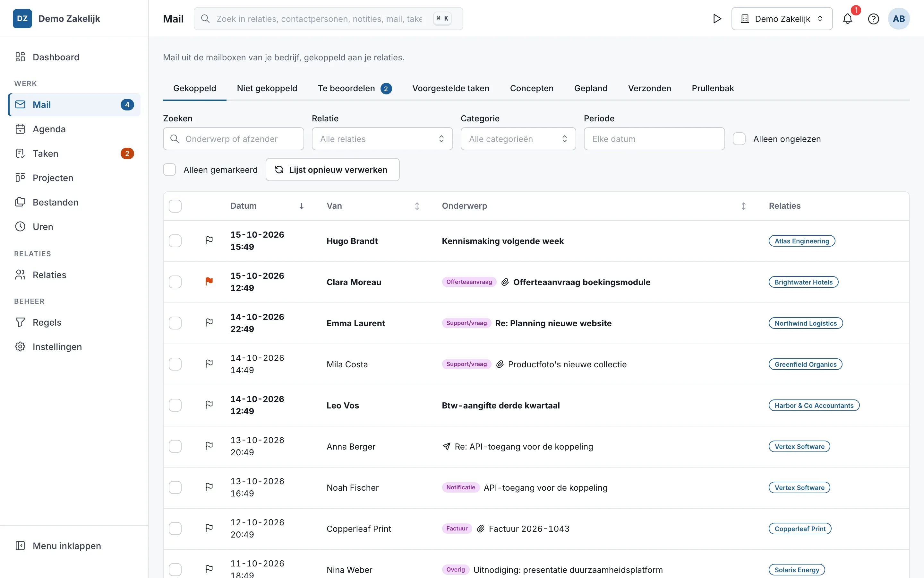
Task: Enable the Alleen gemarkeerd checkbox
Action: [169, 169]
